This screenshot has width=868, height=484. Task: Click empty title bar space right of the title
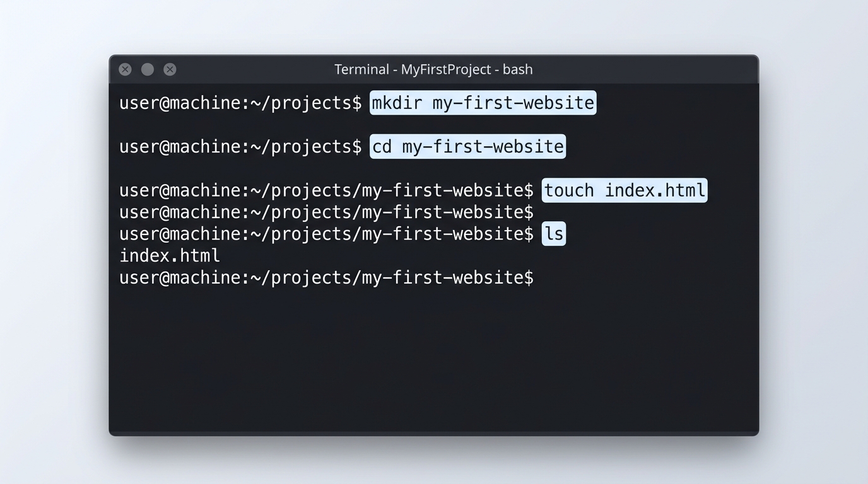pos(643,69)
